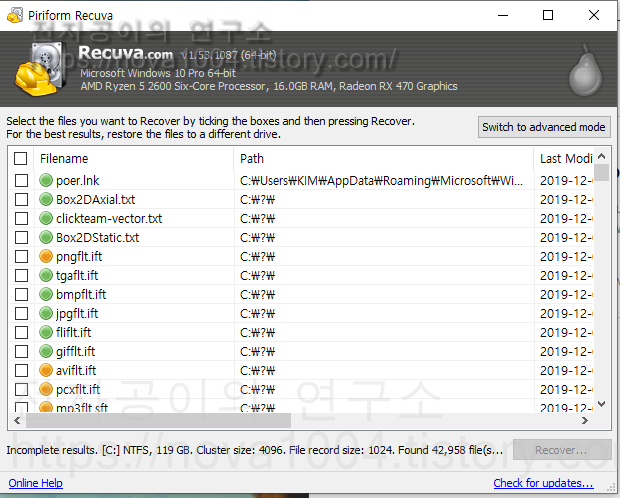
Task: Sort by Last Modified column header
Action: (564, 159)
